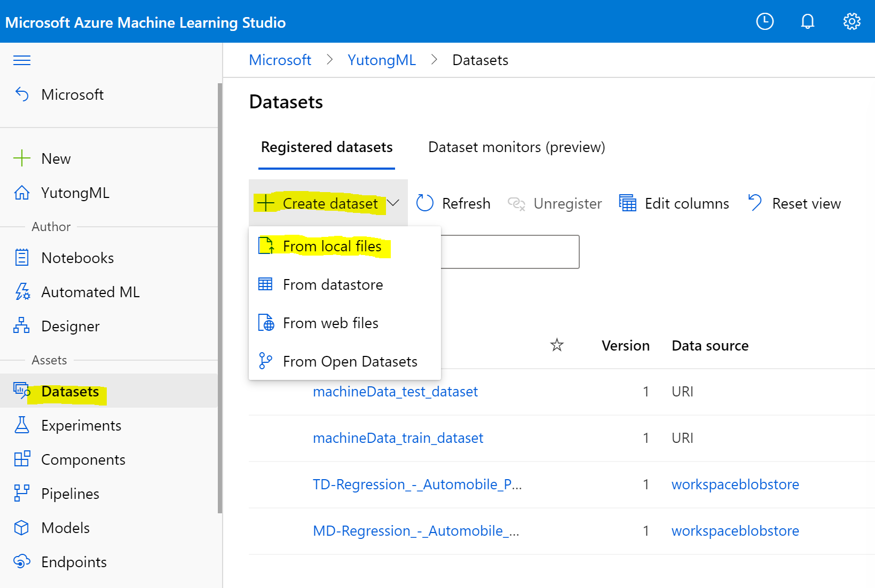Image resolution: width=875 pixels, height=588 pixels.
Task: Click the Endpoints cloud icon
Action: [22, 561]
